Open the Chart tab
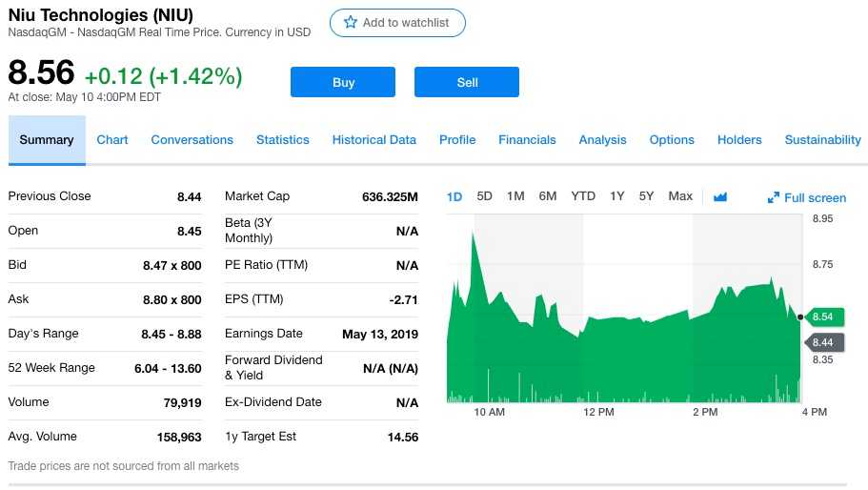 (112, 140)
